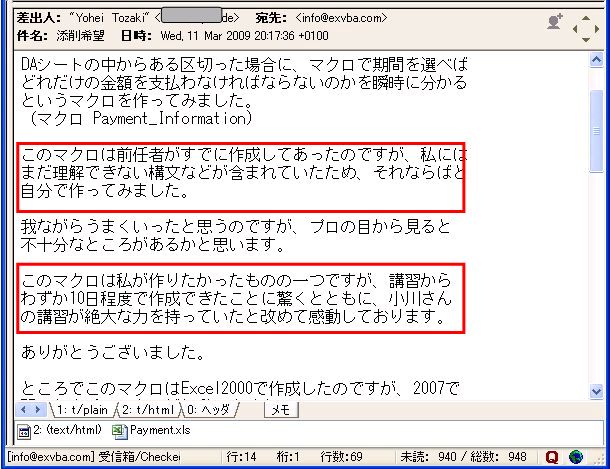Switch to the 2: t/html tab
Image resolution: width=610 pixels, height=469 pixels.
(148, 410)
